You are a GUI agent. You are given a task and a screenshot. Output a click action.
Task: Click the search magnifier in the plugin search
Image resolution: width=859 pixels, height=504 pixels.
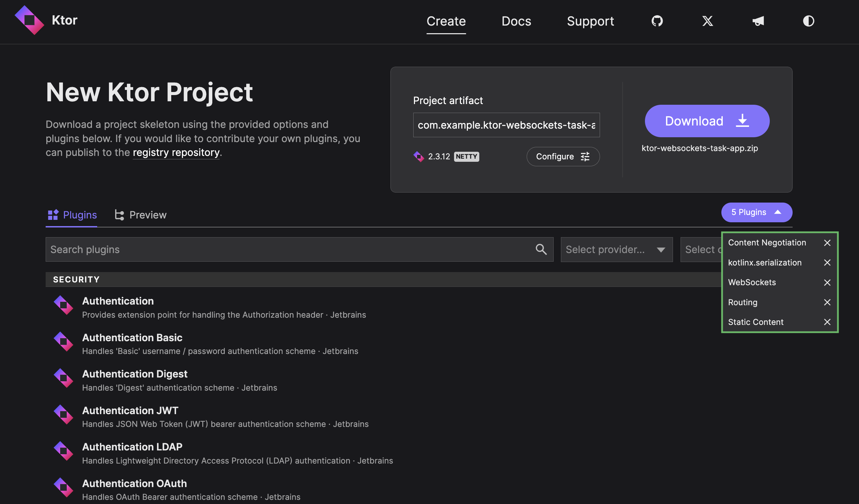pos(541,249)
